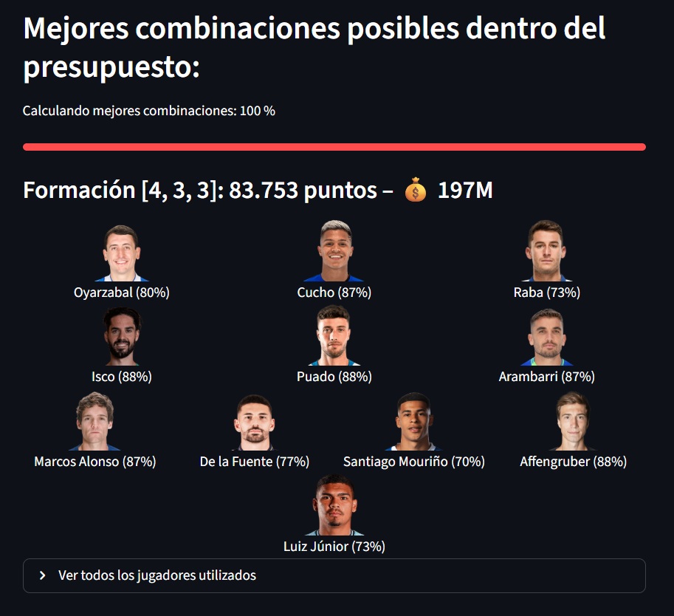Click the money bag icon next to 197M

click(x=415, y=190)
